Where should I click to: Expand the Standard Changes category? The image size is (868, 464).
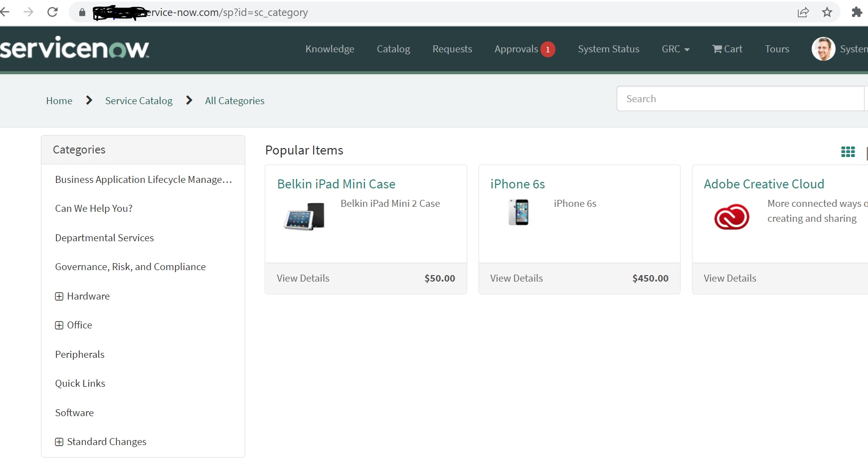pos(59,442)
